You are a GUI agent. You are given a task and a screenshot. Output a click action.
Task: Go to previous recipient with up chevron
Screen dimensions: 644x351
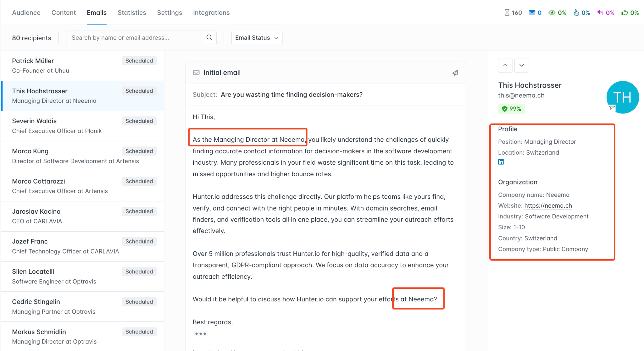click(505, 65)
